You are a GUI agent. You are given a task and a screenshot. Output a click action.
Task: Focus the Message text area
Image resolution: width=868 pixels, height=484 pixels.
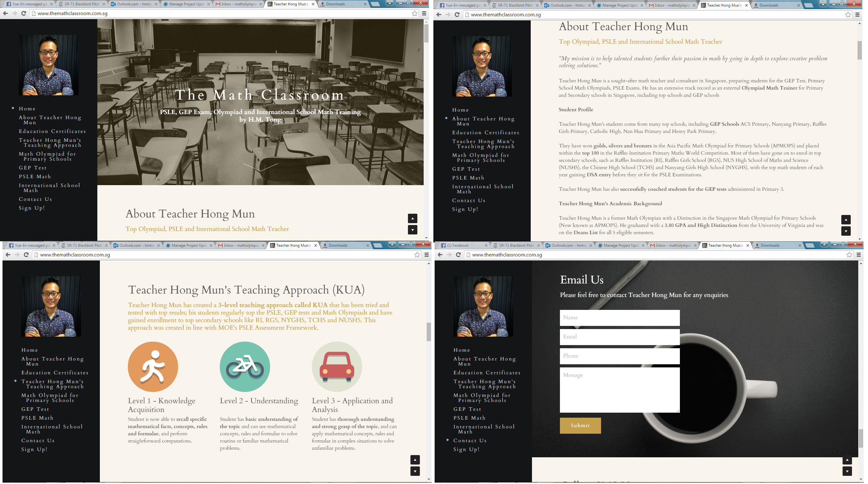coord(620,390)
